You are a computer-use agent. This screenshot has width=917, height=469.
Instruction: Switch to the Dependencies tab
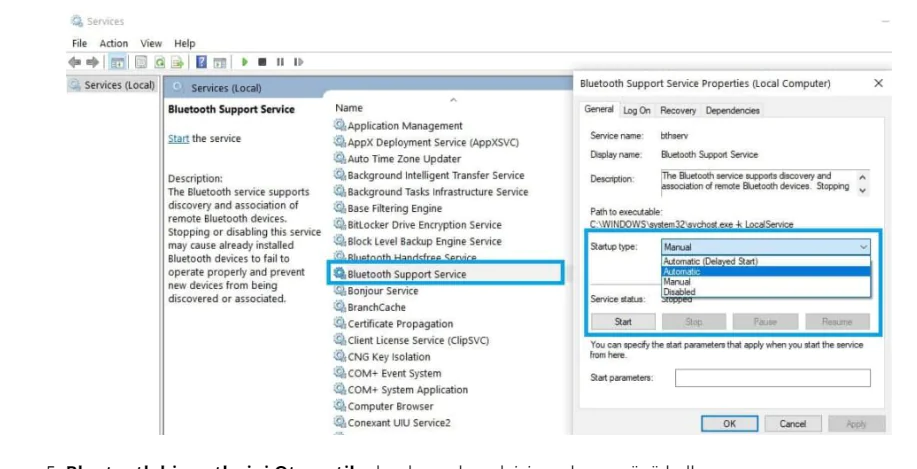[x=732, y=110]
